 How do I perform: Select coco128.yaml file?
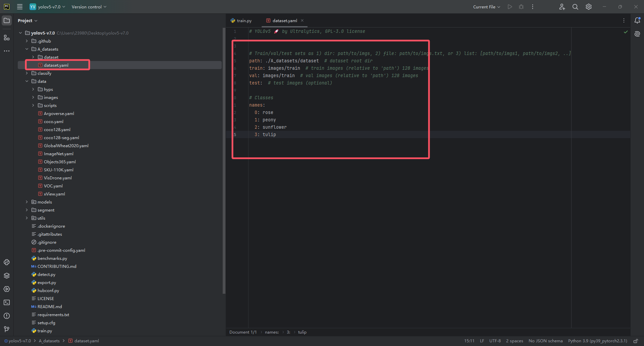(57, 129)
